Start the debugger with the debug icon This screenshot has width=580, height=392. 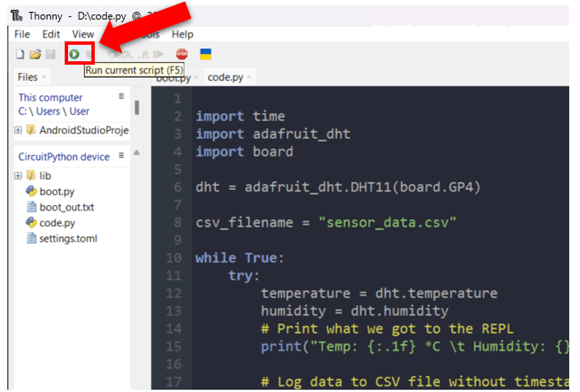tap(88, 53)
